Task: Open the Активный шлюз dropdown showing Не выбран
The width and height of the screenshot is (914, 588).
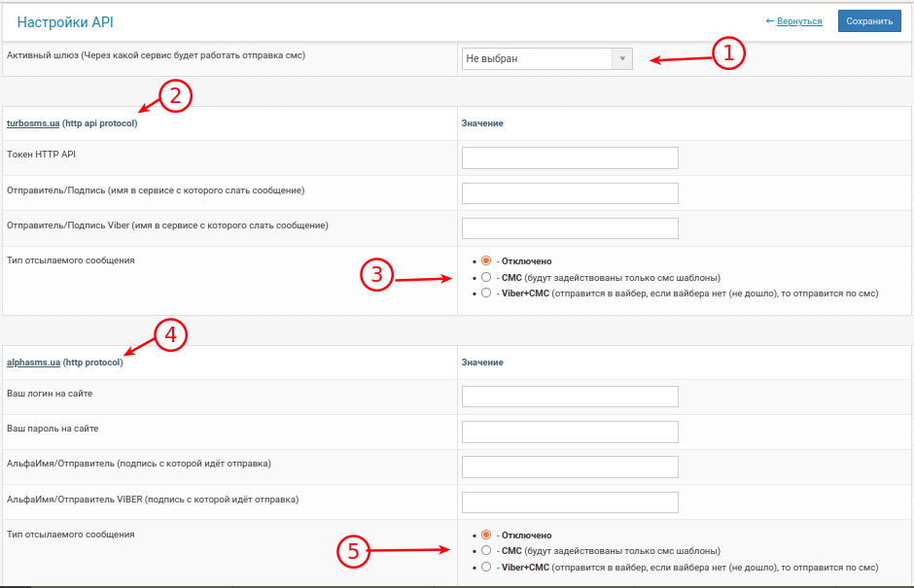Action: [546, 58]
